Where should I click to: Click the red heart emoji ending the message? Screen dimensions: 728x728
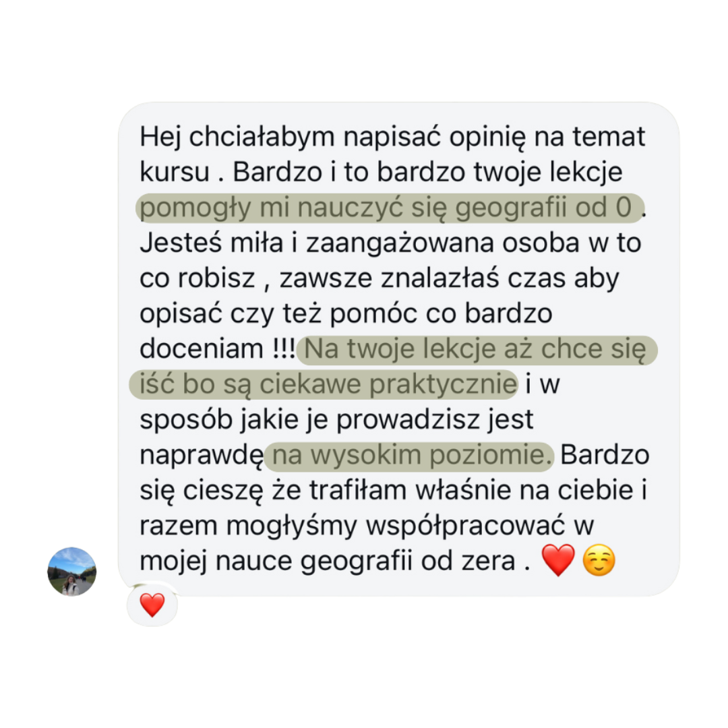click(558, 560)
